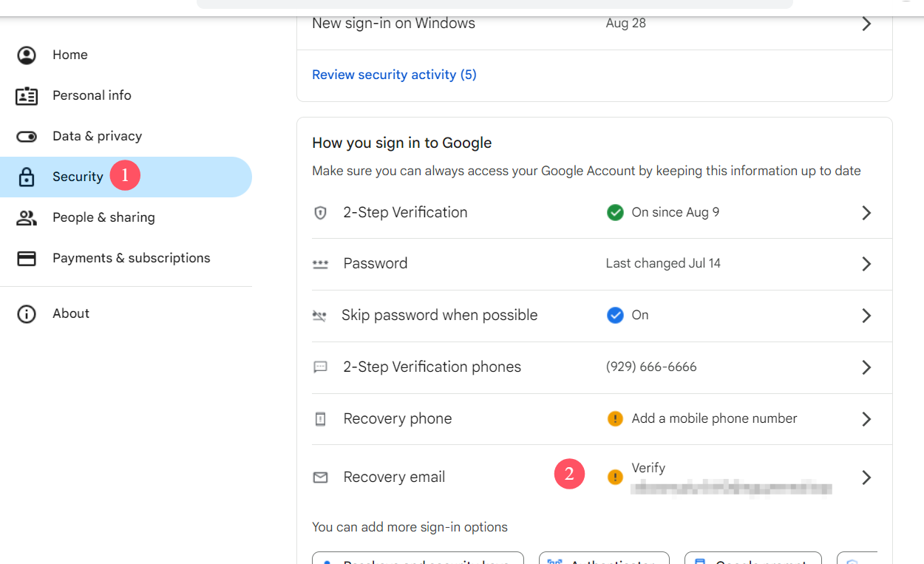
Task: Click the Aug 28 date
Action: (626, 24)
